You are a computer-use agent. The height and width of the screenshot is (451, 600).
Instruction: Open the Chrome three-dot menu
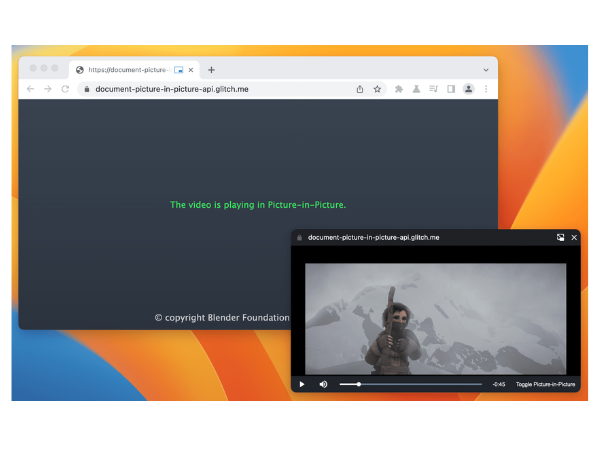pyautogui.click(x=486, y=89)
